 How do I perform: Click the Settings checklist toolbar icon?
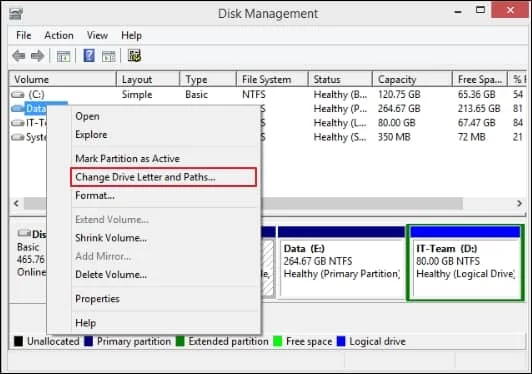coord(134,56)
